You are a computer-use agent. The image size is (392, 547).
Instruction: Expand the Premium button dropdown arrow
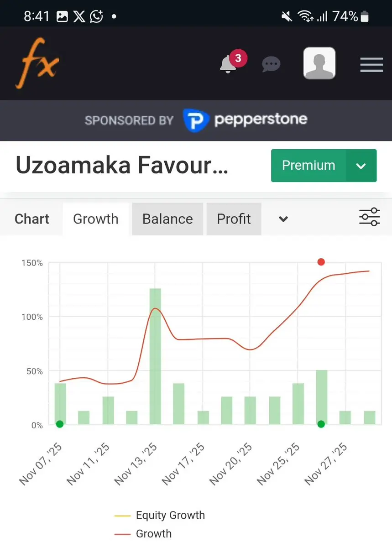click(x=361, y=166)
